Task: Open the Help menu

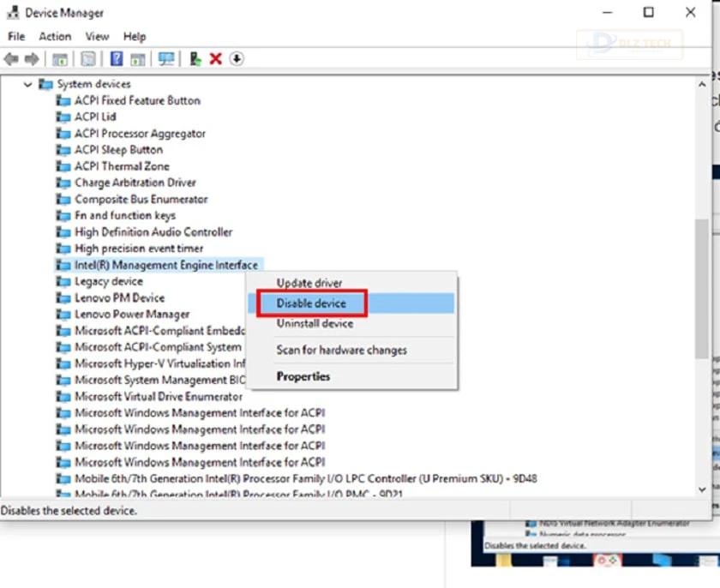Action: click(x=135, y=36)
